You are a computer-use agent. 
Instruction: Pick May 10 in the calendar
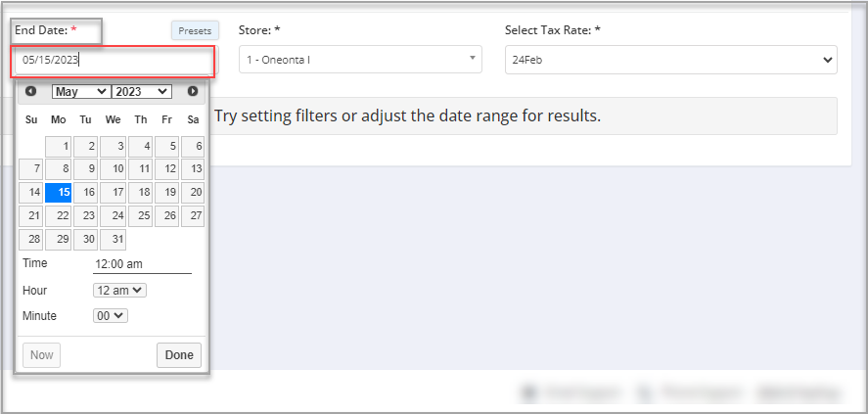(x=114, y=169)
